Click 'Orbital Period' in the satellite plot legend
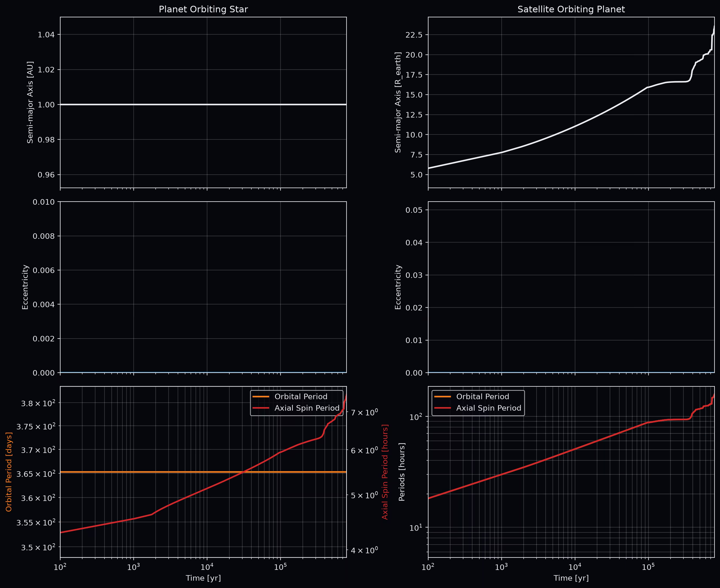 pyautogui.click(x=483, y=397)
